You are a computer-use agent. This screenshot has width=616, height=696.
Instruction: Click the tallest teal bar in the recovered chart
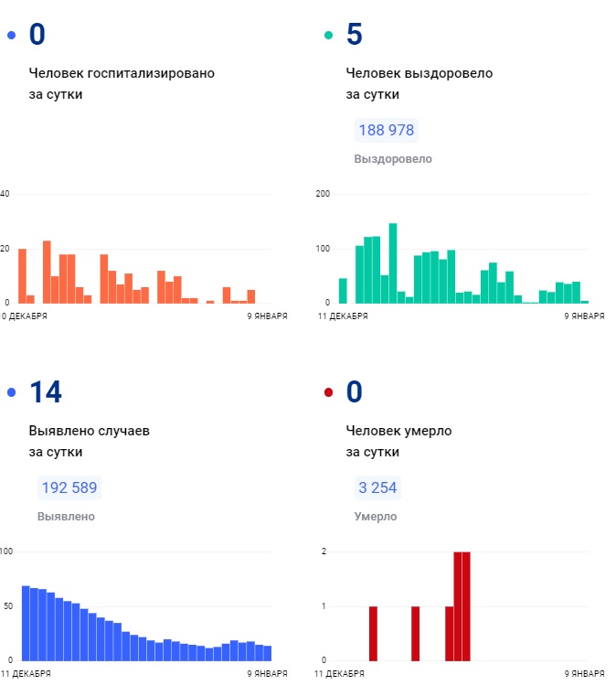pyautogui.click(x=393, y=263)
